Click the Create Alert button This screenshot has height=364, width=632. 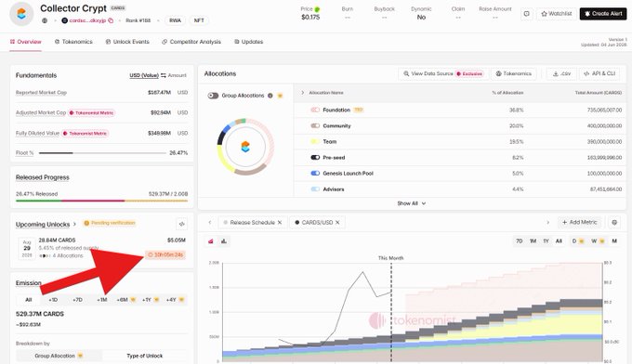[x=603, y=14]
